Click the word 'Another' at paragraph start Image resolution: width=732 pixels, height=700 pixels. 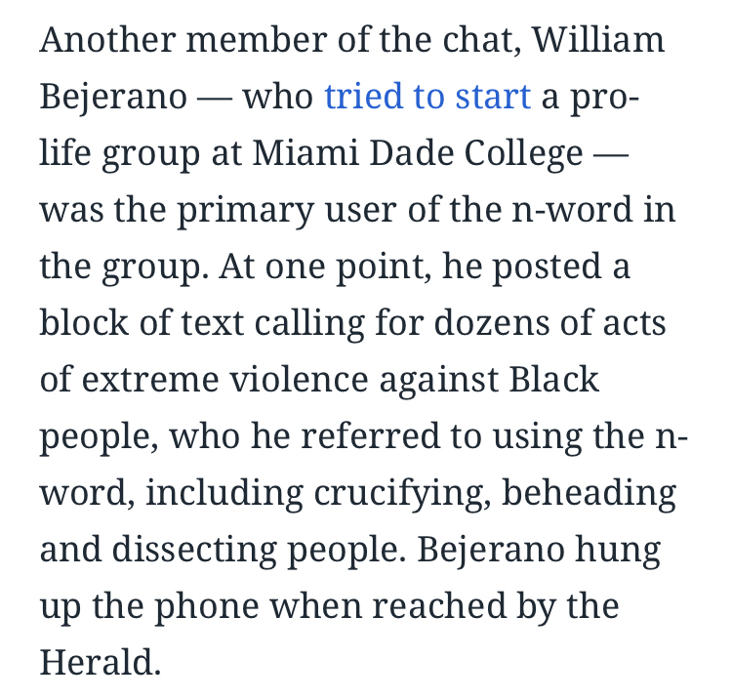tap(103, 42)
